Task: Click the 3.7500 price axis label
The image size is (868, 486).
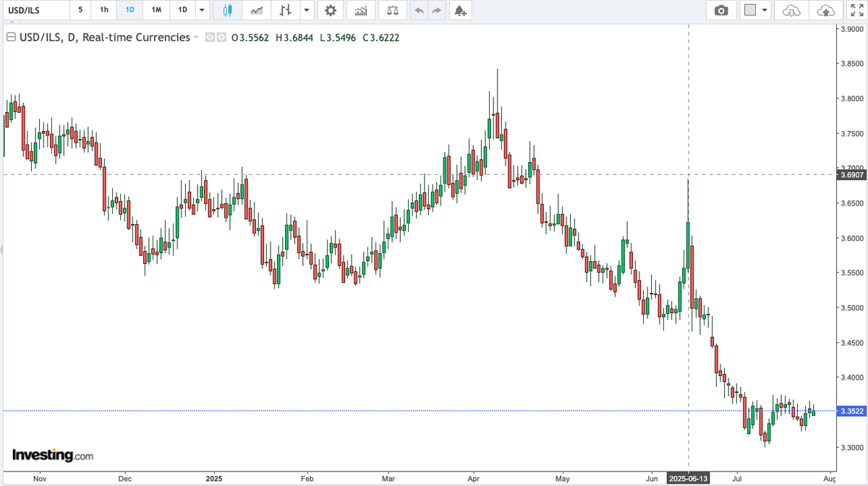Action: [851, 134]
